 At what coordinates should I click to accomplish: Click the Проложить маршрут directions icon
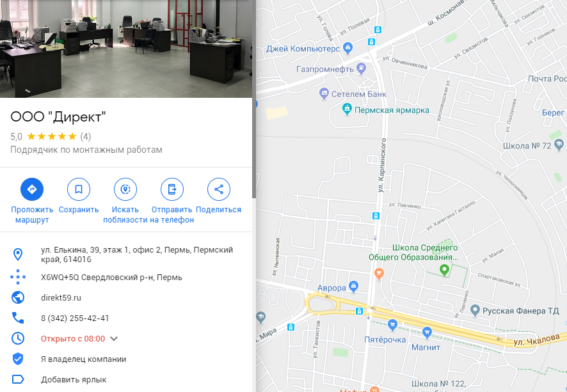coord(32,189)
